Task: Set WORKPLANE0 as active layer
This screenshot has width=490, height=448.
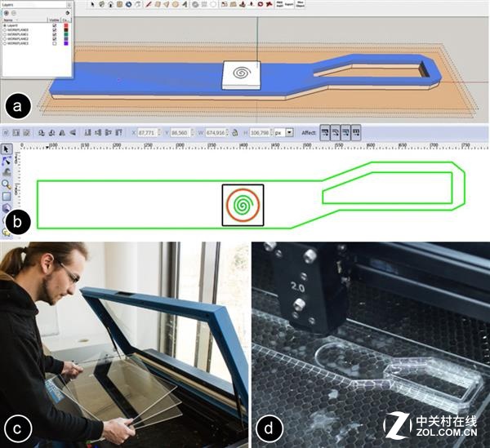Action: tap(5, 30)
